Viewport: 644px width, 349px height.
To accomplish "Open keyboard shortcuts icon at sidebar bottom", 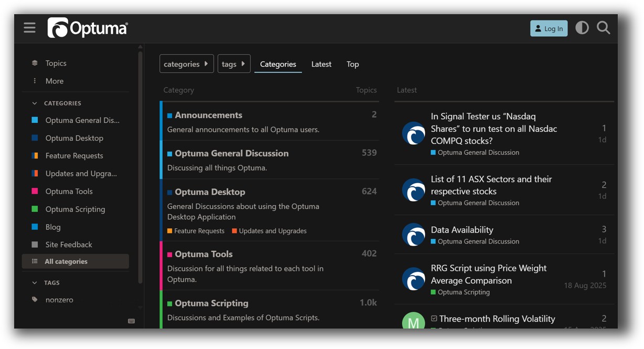I will tap(131, 321).
